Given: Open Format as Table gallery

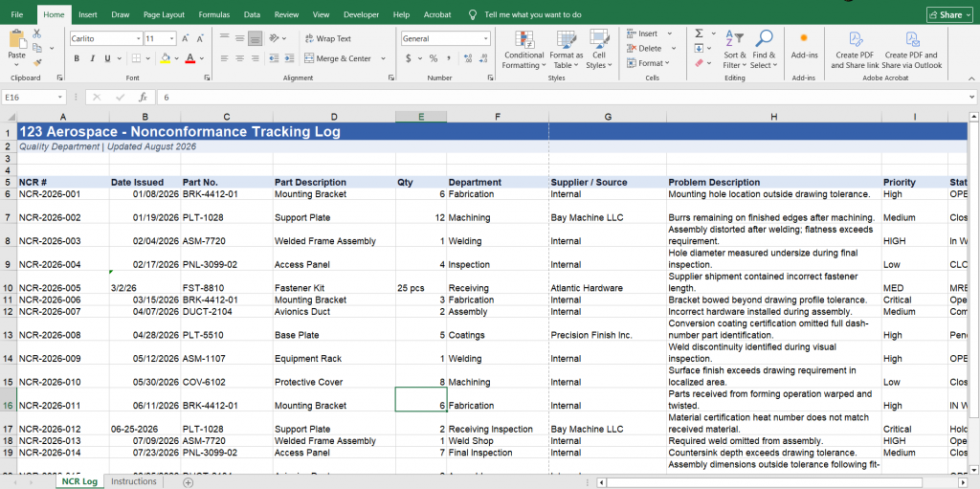Looking at the screenshot, I should 567,50.
